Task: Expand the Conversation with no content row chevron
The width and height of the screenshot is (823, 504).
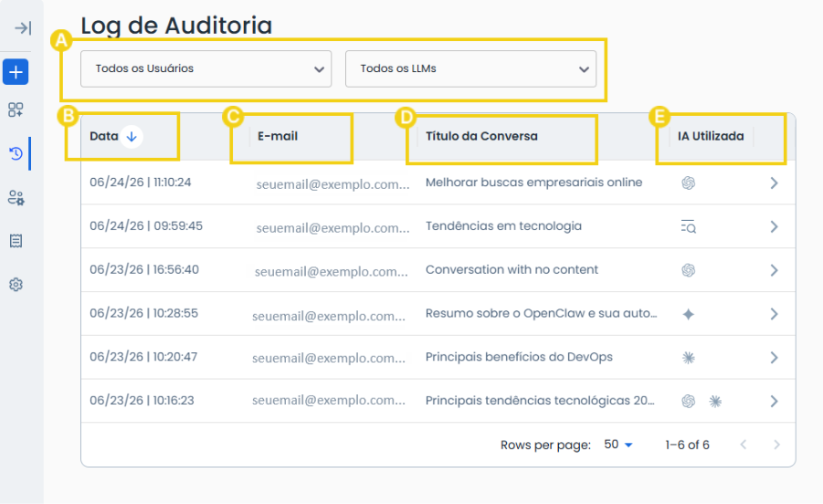Action: click(x=775, y=270)
